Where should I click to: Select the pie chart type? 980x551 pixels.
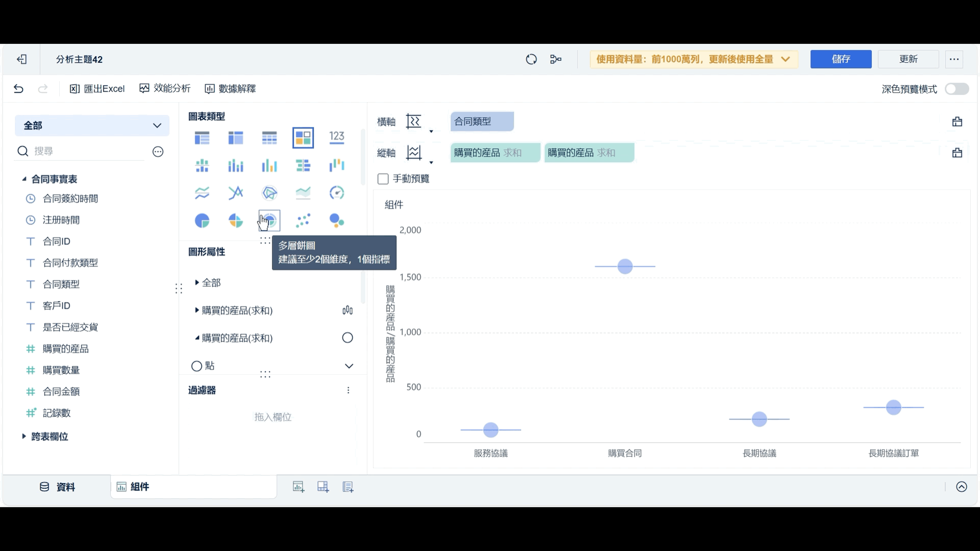tap(202, 221)
